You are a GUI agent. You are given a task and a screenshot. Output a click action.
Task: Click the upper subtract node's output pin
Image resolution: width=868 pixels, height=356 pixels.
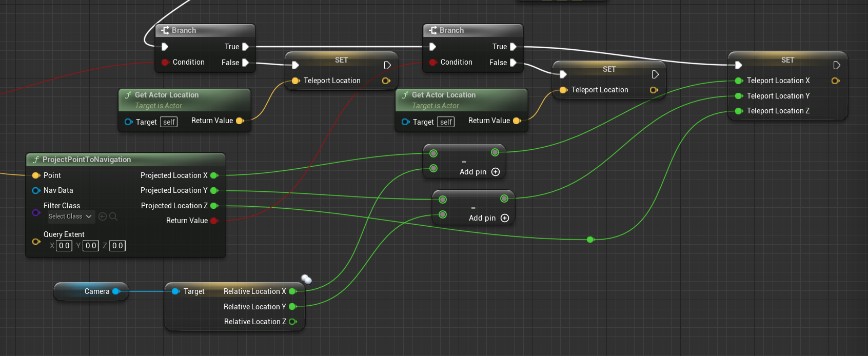(x=495, y=152)
